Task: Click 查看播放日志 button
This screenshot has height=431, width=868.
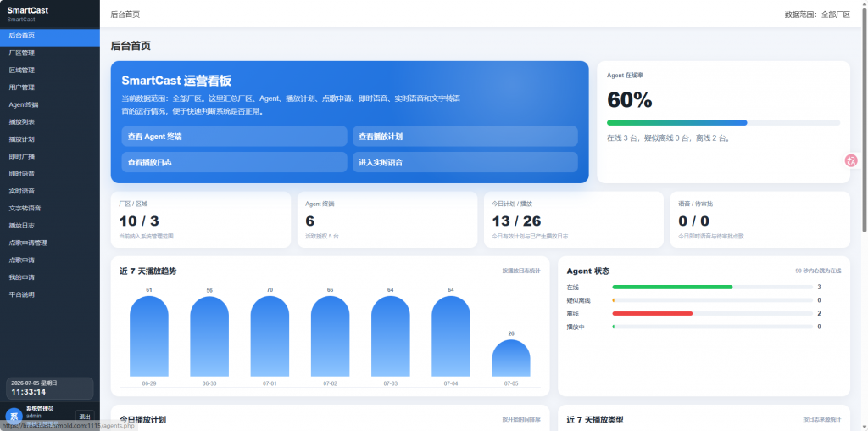Action: coord(234,162)
